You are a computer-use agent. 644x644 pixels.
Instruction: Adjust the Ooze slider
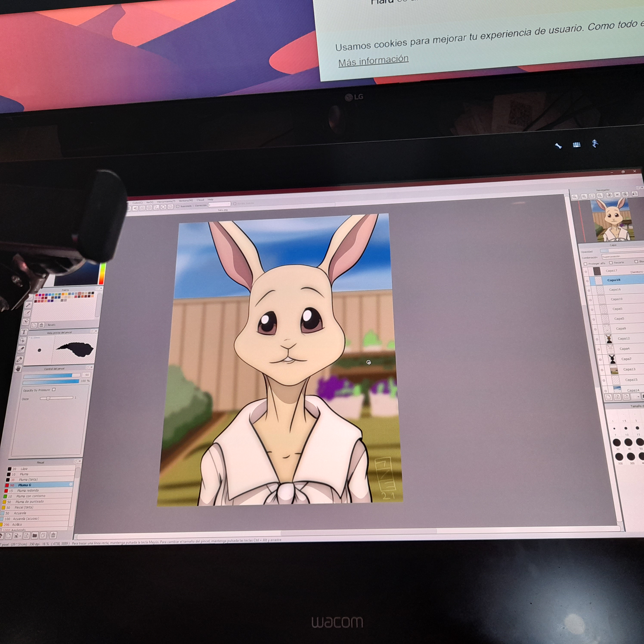(x=48, y=398)
